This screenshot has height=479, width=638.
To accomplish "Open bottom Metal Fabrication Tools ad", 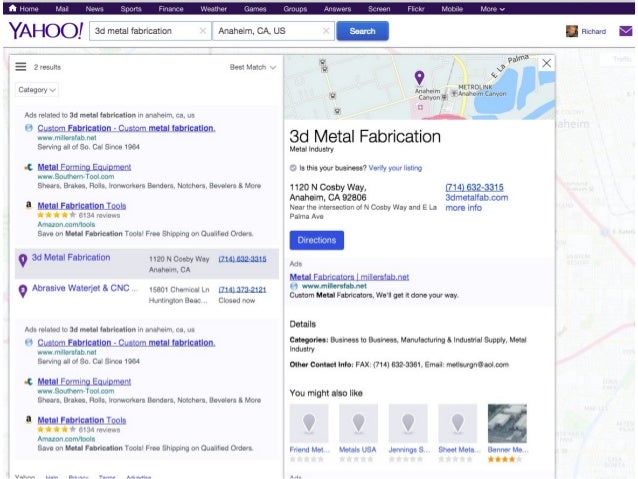I will pyautogui.click(x=82, y=420).
